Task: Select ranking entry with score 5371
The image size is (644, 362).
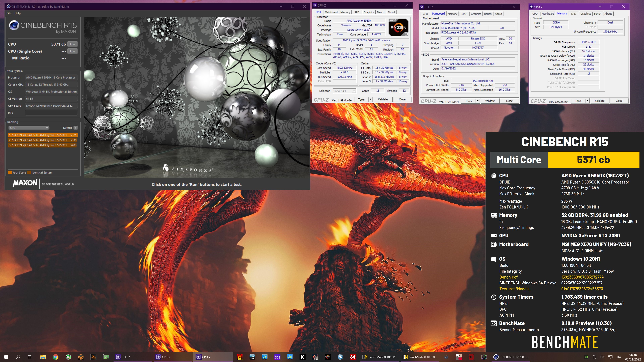Action: point(43,135)
